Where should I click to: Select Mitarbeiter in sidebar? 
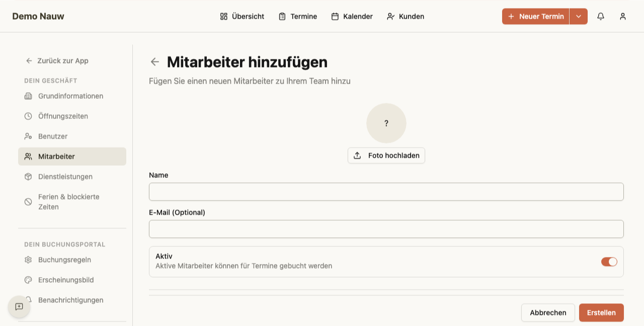[72, 156]
